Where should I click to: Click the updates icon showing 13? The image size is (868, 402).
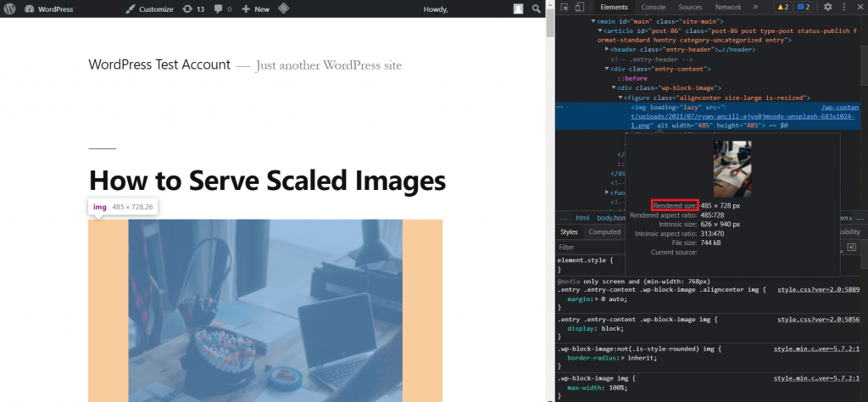tap(194, 8)
